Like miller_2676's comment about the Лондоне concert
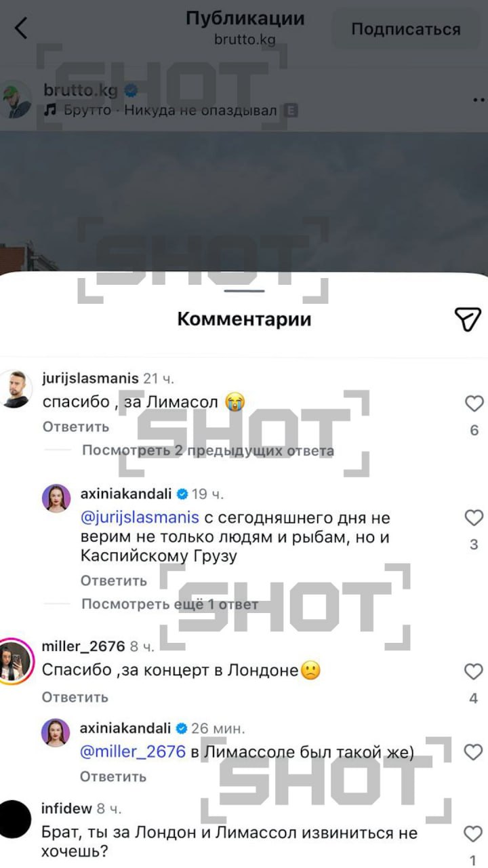Screen dimensions: 488x868 (x=474, y=672)
